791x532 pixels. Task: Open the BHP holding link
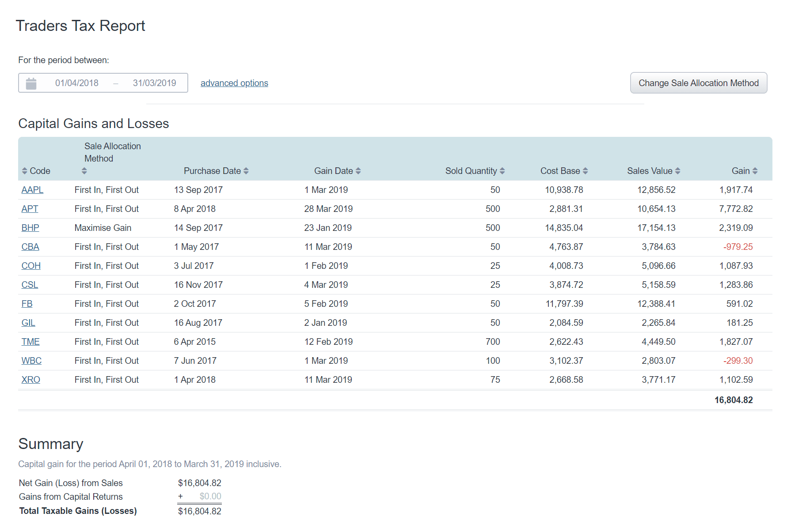coord(30,228)
